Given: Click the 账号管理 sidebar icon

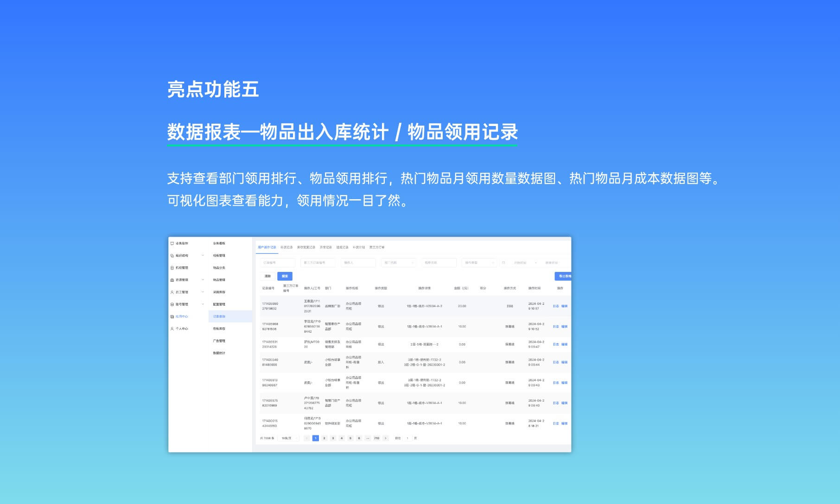Looking at the screenshot, I should [x=172, y=304].
